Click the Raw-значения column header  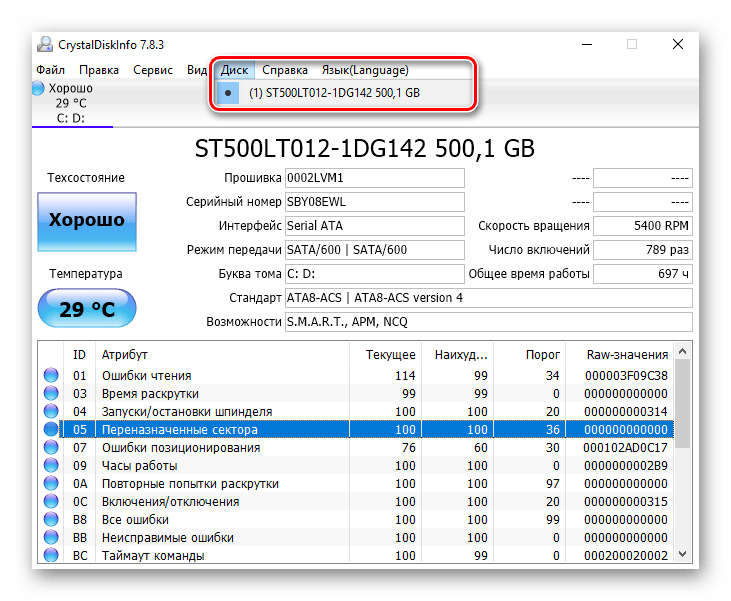click(620, 355)
